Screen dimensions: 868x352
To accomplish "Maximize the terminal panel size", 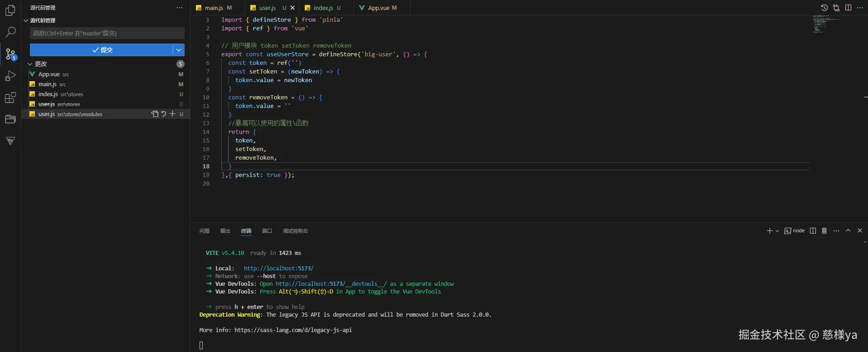I will pyautogui.click(x=848, y=230).
